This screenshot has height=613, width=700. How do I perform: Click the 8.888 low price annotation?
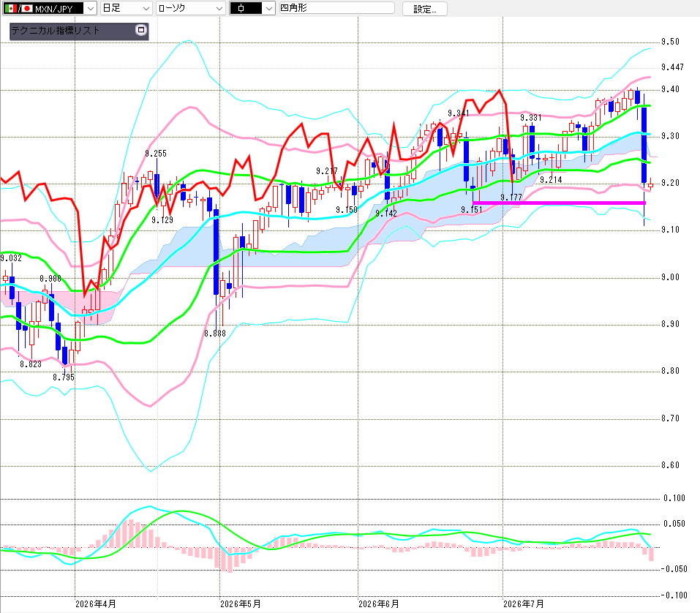tap(215, 334)
